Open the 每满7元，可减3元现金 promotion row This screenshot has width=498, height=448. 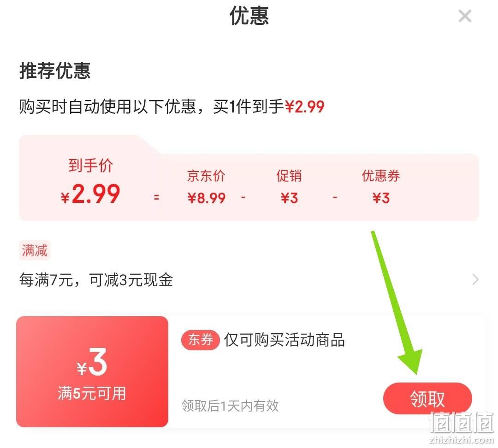pos(249,280)
